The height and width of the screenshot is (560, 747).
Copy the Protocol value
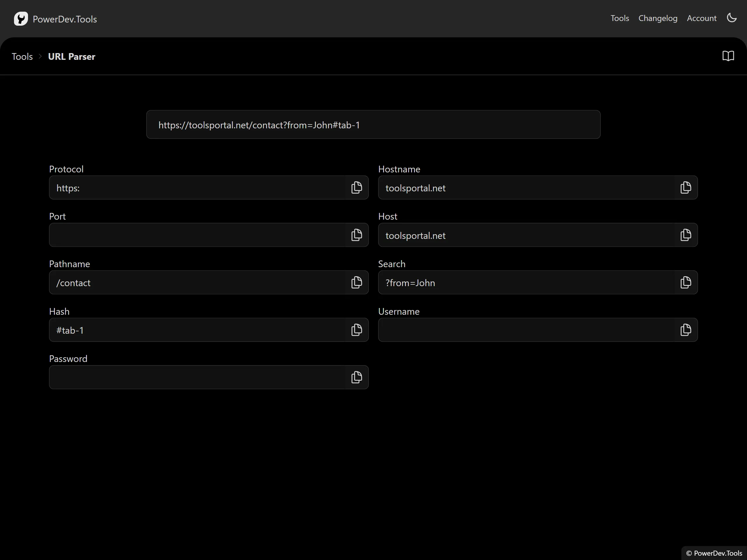click(356, 188)
